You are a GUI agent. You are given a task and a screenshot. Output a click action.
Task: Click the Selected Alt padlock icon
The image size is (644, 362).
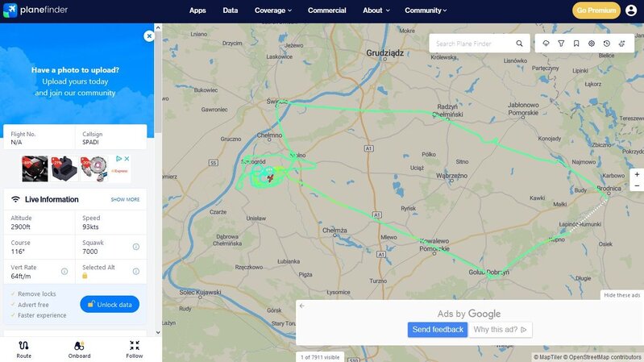pos(85,276)
